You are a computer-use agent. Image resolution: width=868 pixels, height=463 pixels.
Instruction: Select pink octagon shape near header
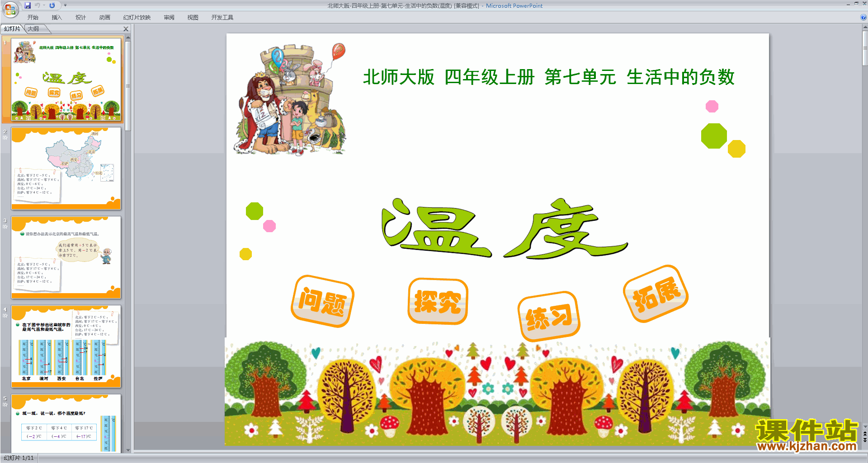pyautogui.click(x=712, y=106)
